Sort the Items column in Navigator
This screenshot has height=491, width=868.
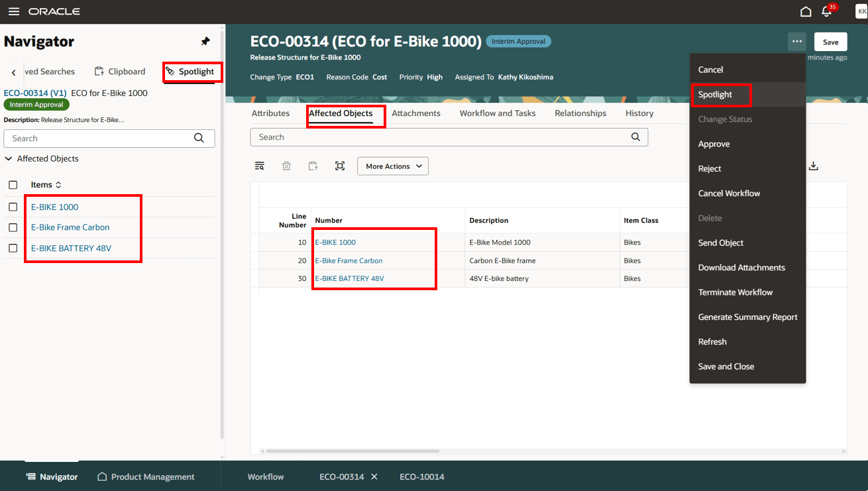(58, 185)
